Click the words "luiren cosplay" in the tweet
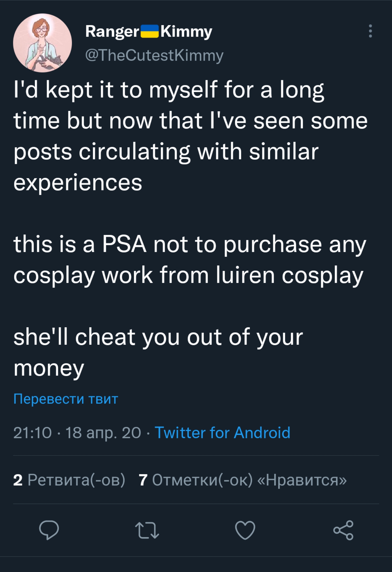This screenshot has height=572, width=392. 290,275
